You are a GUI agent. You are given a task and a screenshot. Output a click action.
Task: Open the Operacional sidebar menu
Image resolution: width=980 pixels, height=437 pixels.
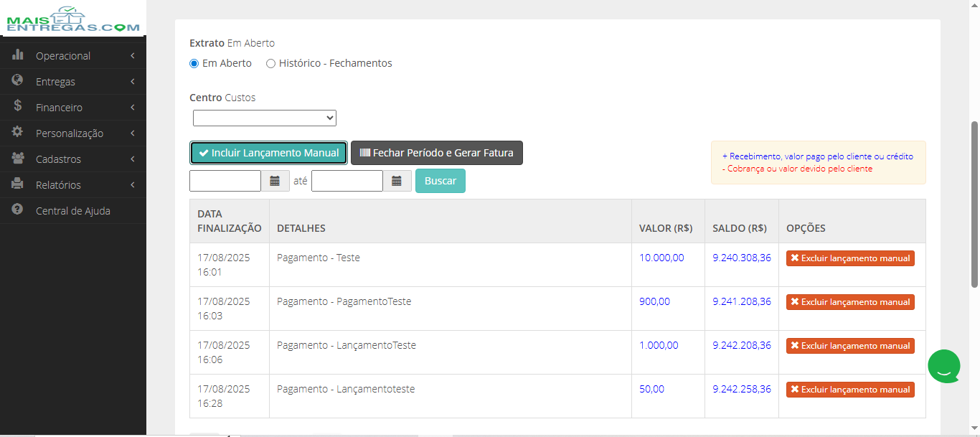73,56
